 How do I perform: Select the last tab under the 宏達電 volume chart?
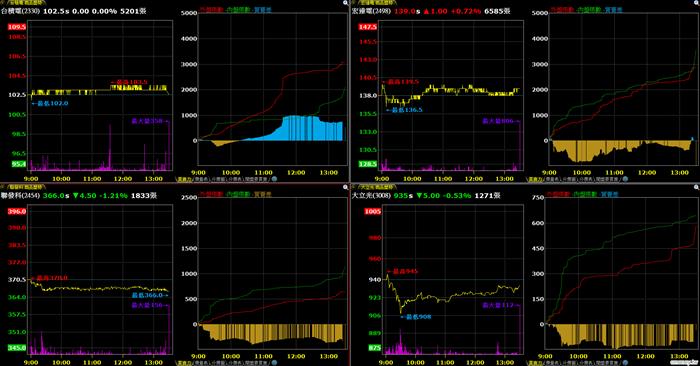(x=607, y=179)
